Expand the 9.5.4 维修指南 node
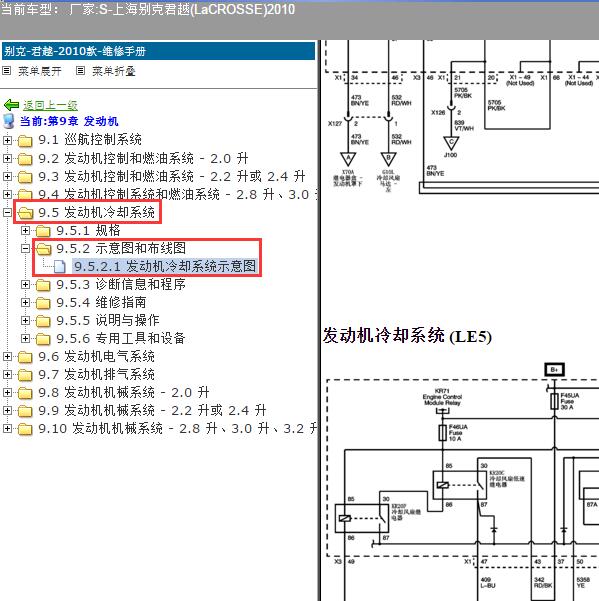Viewport: 599px width, 601px height. coord(25,302)
